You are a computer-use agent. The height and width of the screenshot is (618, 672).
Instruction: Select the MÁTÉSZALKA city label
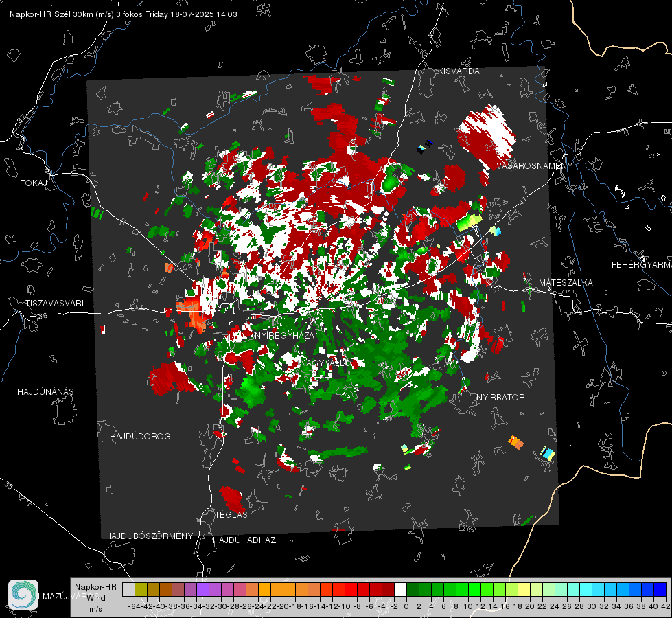[566, 283]
